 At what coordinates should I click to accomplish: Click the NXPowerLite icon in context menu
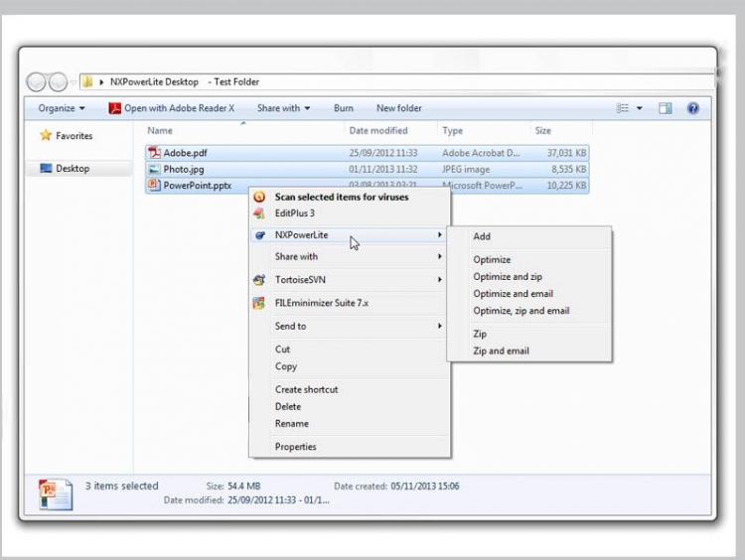click(260, 235)
